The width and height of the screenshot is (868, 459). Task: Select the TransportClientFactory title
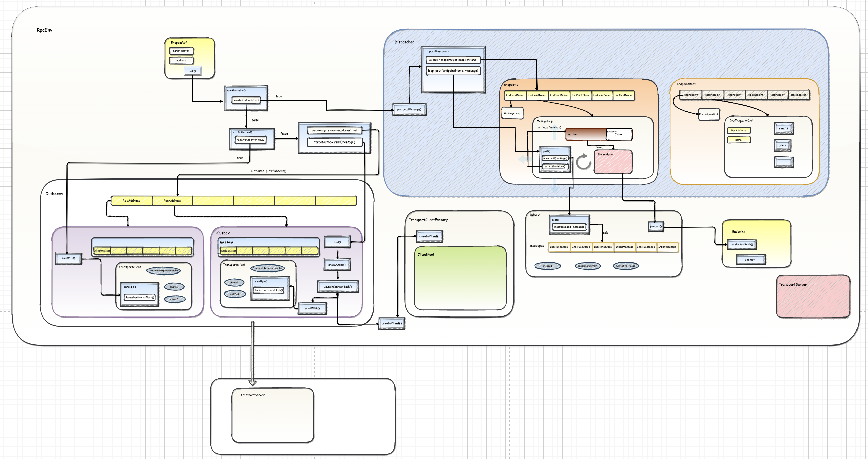click(x=428, y=220)
